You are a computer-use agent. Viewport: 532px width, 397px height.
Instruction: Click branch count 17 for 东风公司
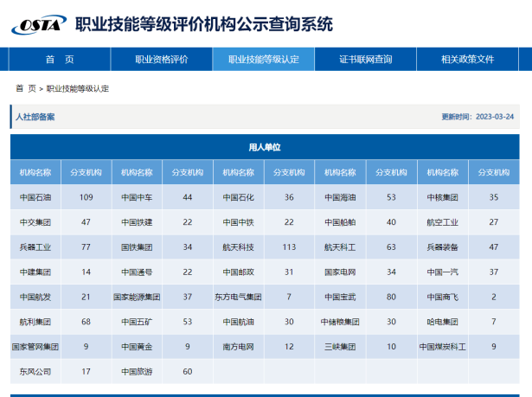point(86,372)
